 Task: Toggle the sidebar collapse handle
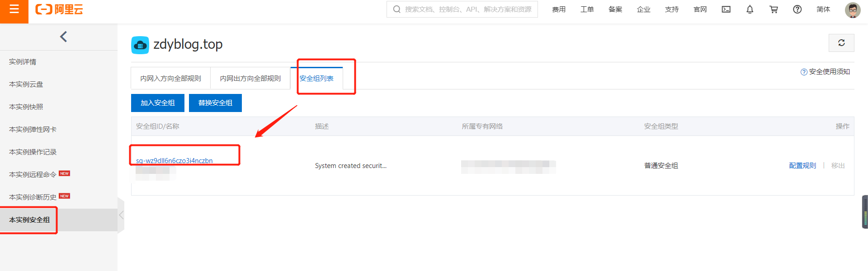(121, 215)
